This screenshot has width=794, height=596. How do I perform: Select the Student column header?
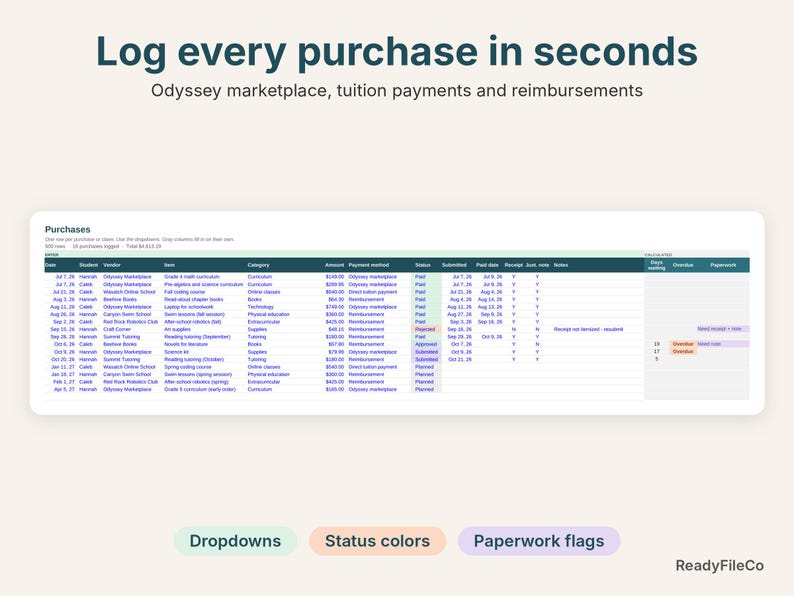pos(89,265)
